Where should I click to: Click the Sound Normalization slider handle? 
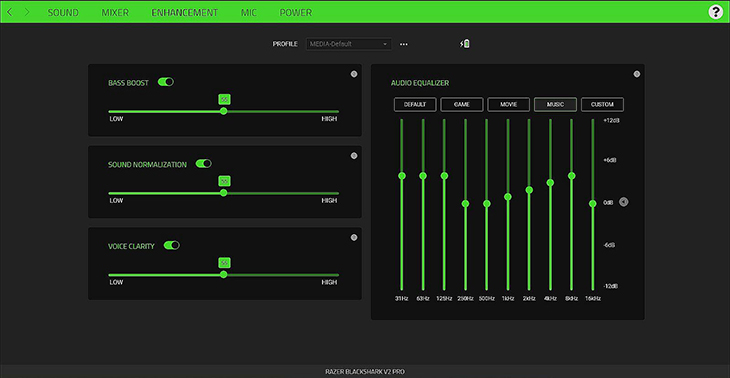pyautogui.click(x=223, y=193)
